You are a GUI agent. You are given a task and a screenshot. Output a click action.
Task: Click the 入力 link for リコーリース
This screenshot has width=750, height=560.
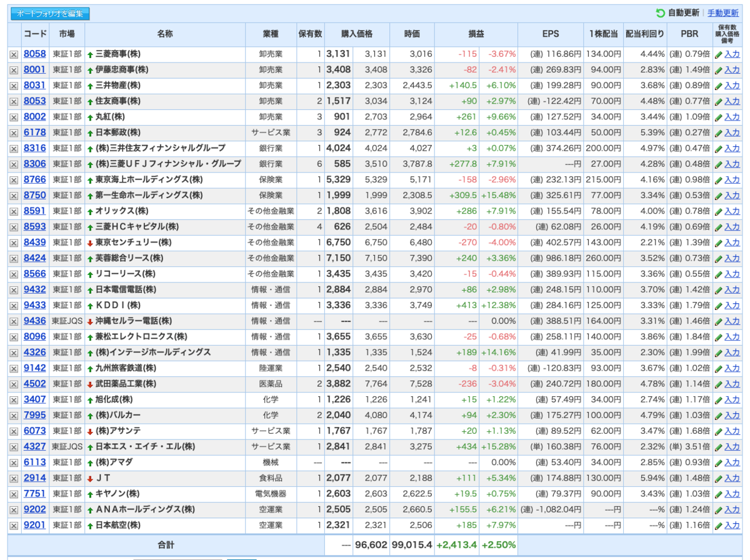tap(732, 274)
